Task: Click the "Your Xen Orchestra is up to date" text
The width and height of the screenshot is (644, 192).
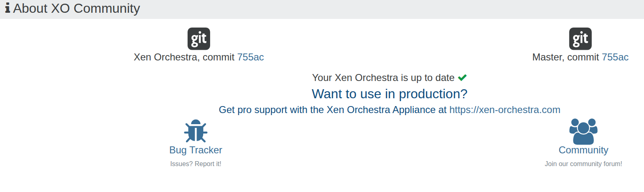Action: (x=383, y=78)
